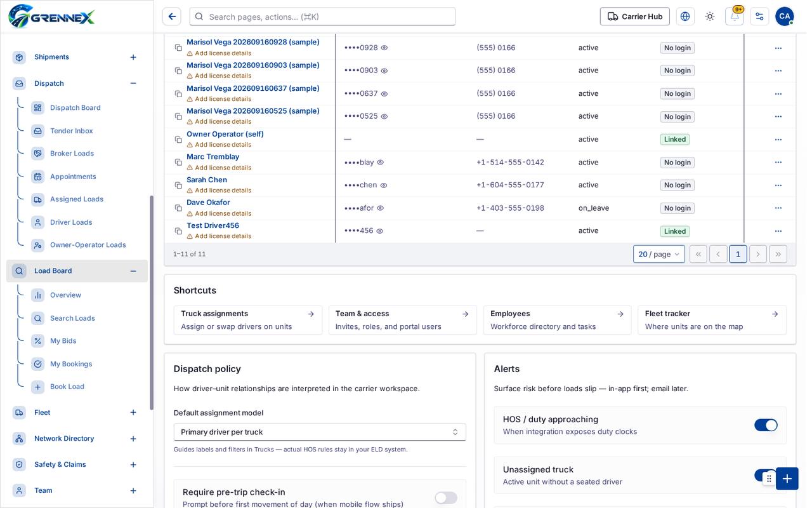Screen dimensions: 812x508
Task: Open the notifications bell
Action: click(735, 17)
